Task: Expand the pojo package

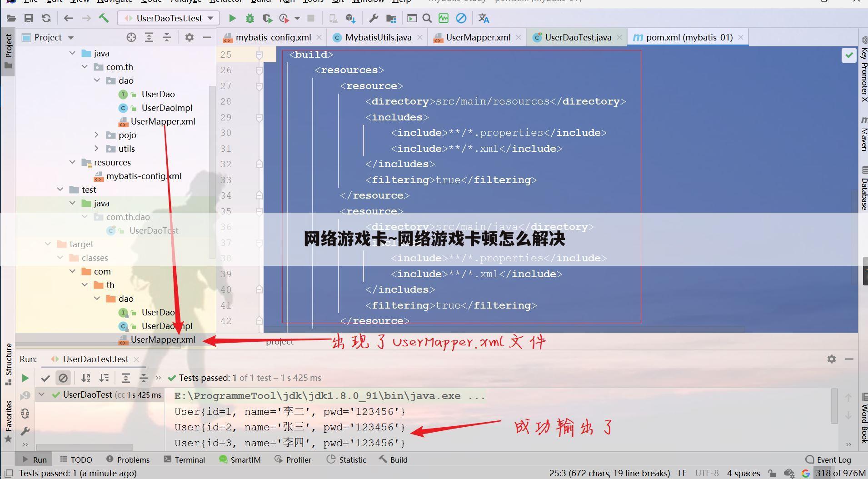Action: click(x=96, y=135)
